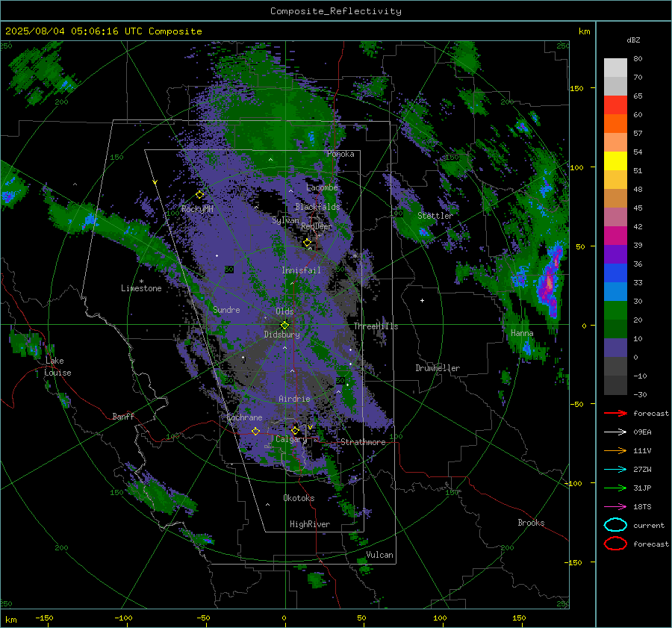
Task: Click the Airdrie city label
Action: [294, 399]
